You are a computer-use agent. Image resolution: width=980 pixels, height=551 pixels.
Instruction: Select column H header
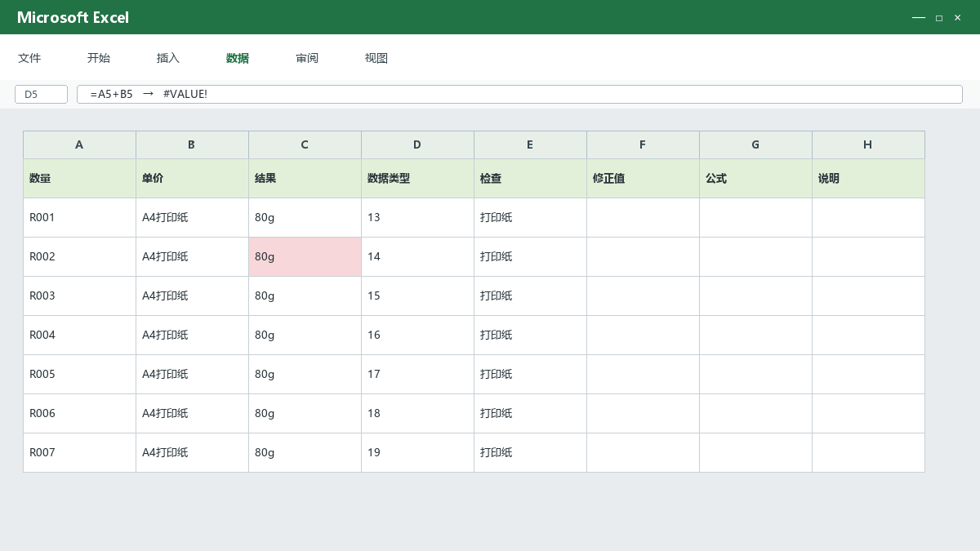pos(868,144)
